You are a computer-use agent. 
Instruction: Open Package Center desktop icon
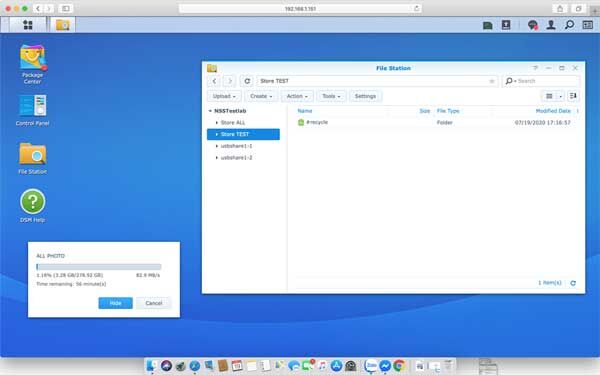[33, 64]
